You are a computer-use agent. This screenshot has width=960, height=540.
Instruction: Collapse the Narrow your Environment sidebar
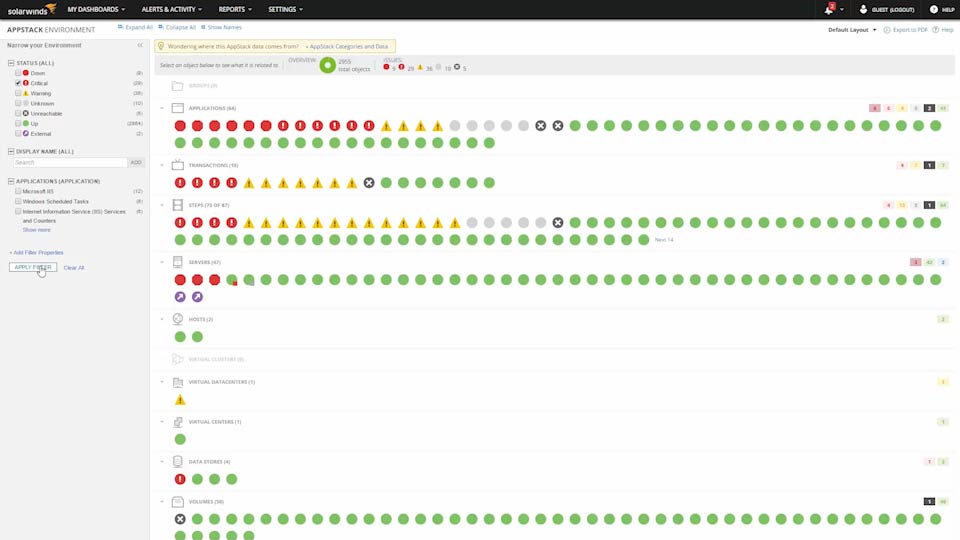click(140, 45)
